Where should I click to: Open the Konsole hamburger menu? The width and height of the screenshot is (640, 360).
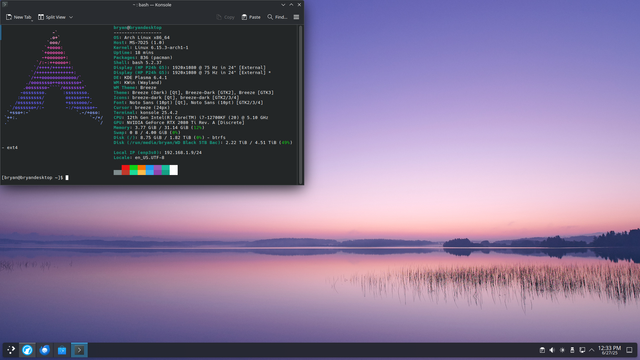coord(296,17)
